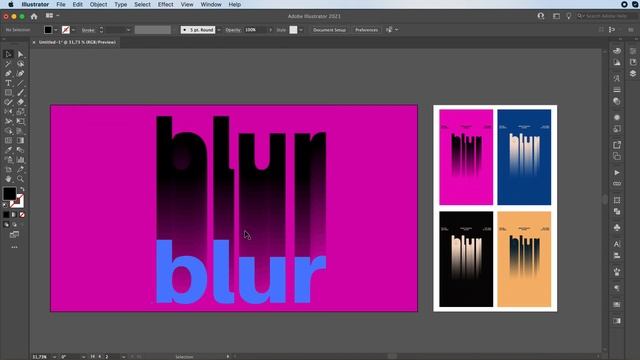Set paint mode to Gradient

click(x=14, y=215)
